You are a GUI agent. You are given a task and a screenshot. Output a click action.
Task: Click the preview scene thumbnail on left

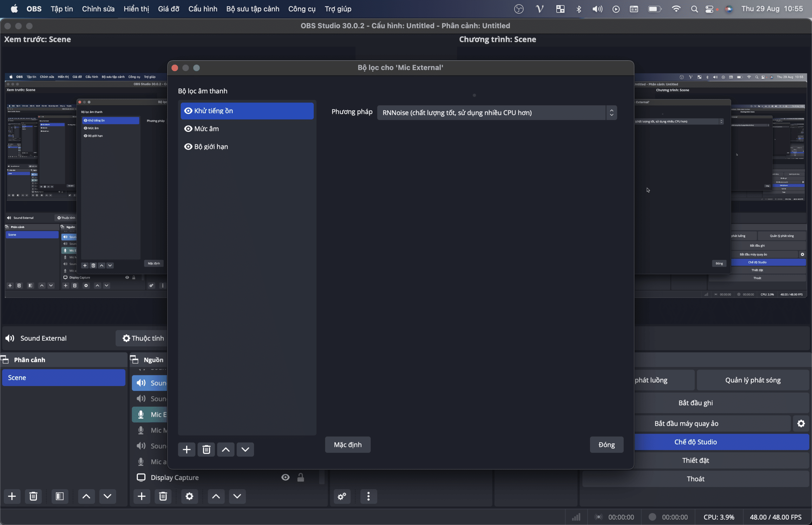coord(86,185)
